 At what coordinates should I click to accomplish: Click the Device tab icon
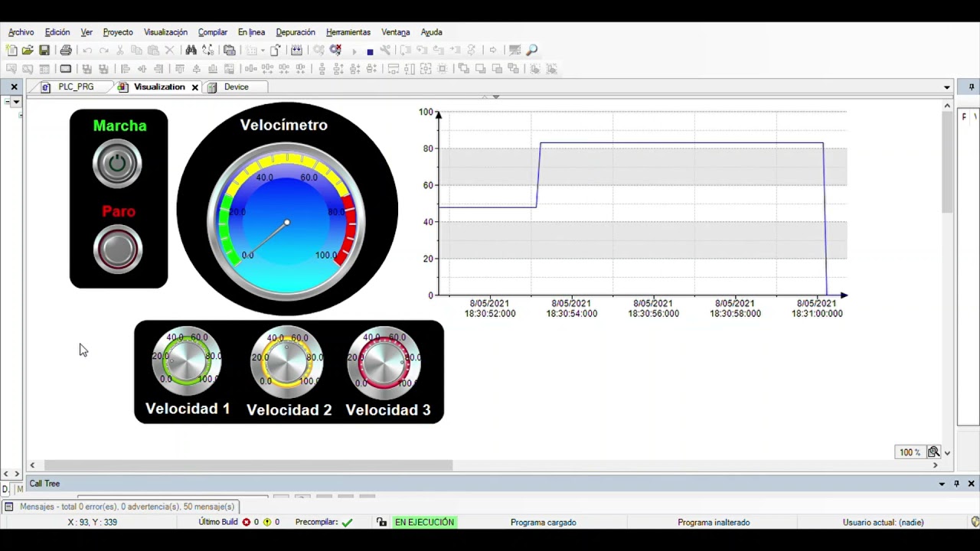[212, 87]
